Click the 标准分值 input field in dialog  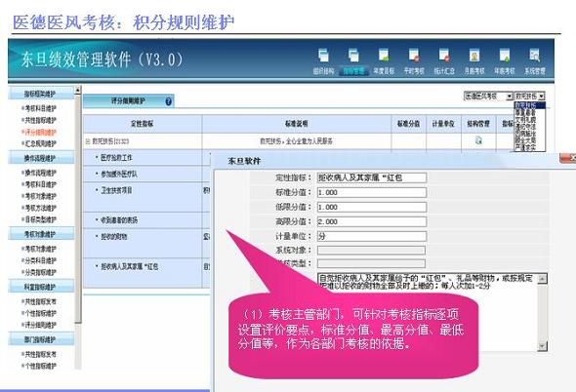[x=372, y=193]
